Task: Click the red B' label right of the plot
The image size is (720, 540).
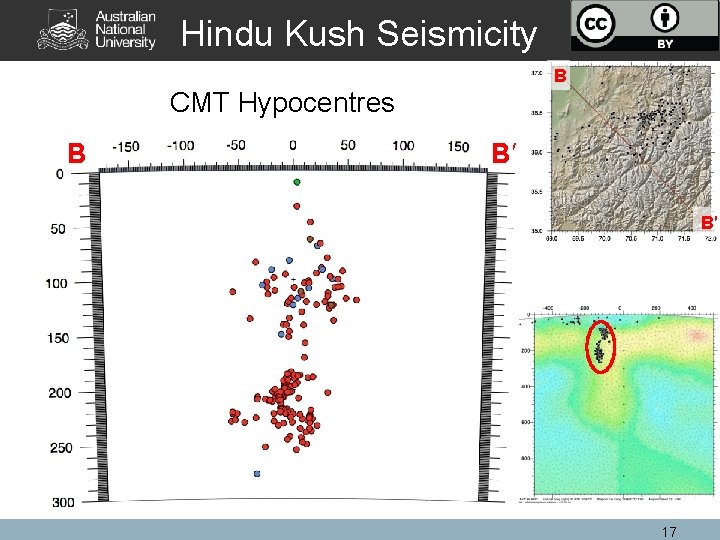Action: [504, 153]
